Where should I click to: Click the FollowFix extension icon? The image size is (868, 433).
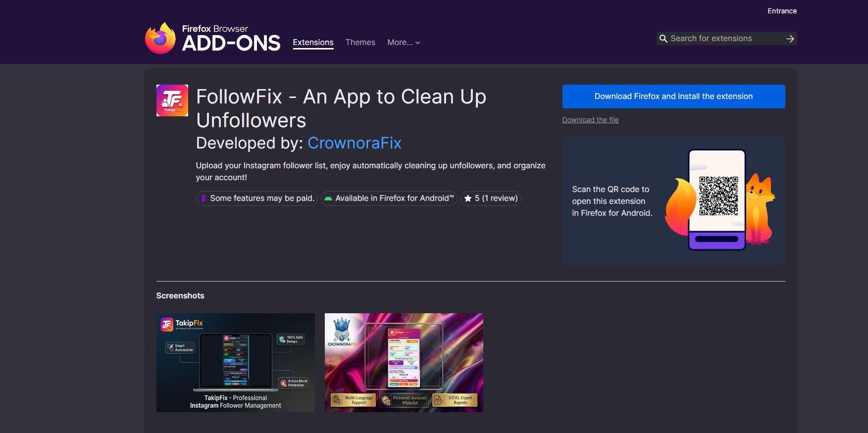(172, 100)
